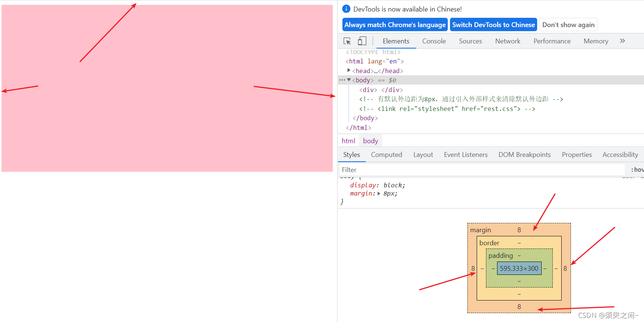The width and height of the screenshot is (644, 322).
Task: Focus the styles Filter input field
Action: point(482,170)
